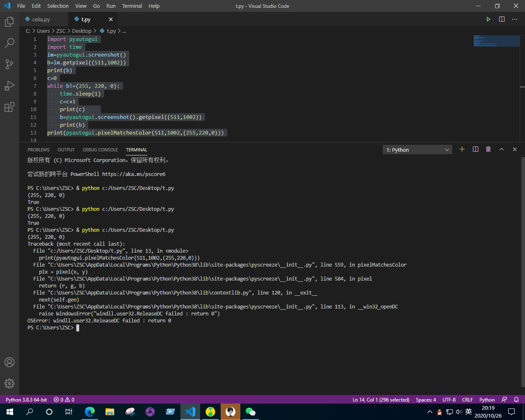
Task: Open the Selection menu
Action: 58,6
